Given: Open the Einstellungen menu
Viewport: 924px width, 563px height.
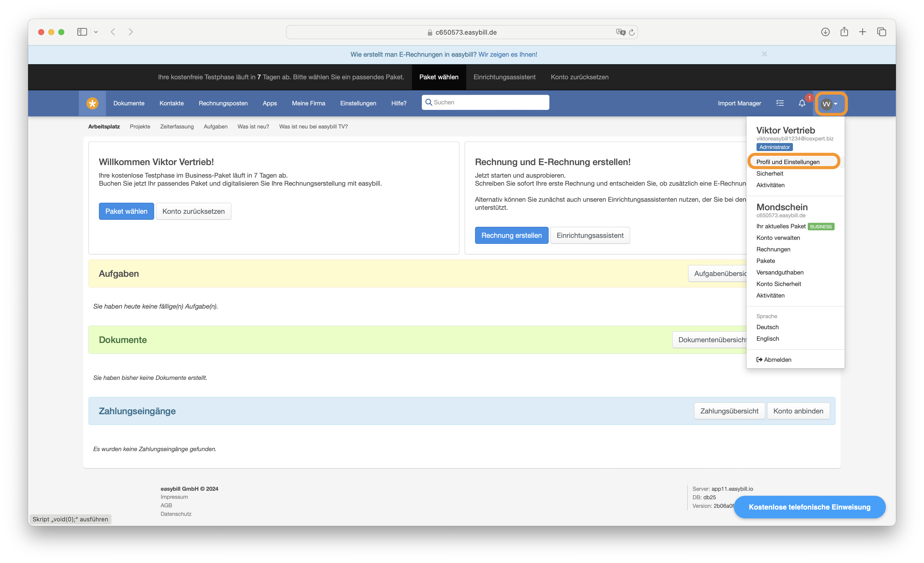Looking at the screenshot, I should click(358, 103).
